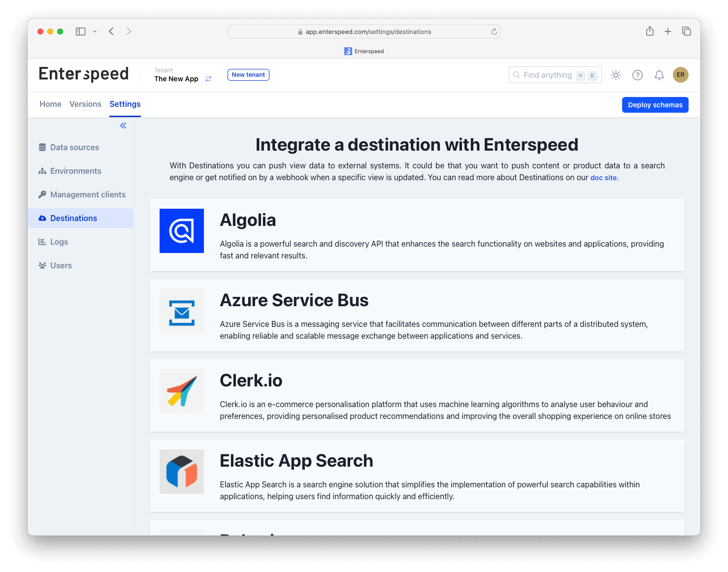Open the Elastic App Search heading
728x572 pixels.
297,461
